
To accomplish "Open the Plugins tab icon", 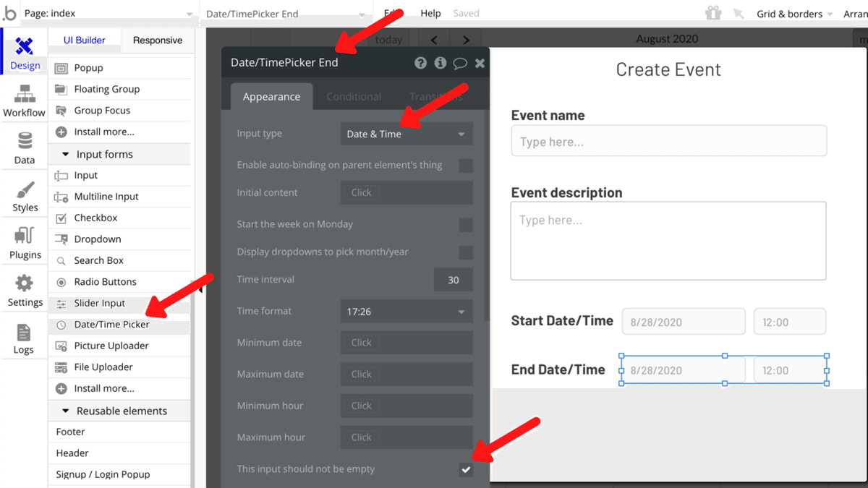I will [25, 243].
